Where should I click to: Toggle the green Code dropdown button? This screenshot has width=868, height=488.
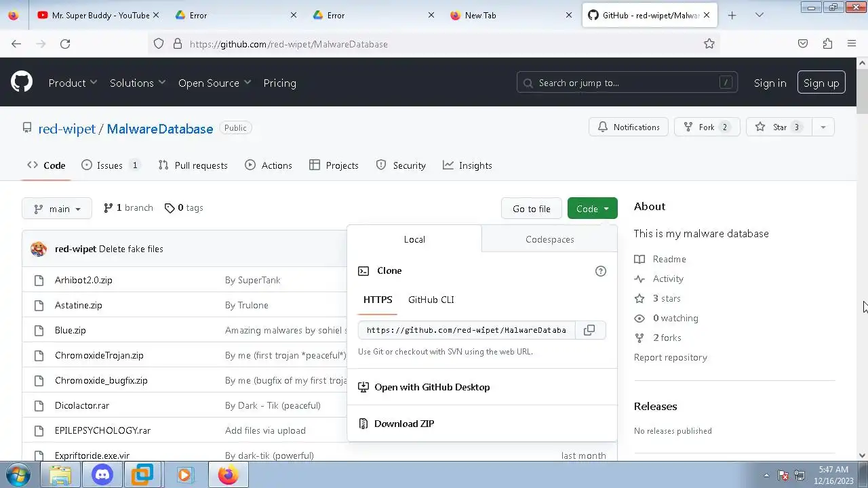[x=592, y=209]
